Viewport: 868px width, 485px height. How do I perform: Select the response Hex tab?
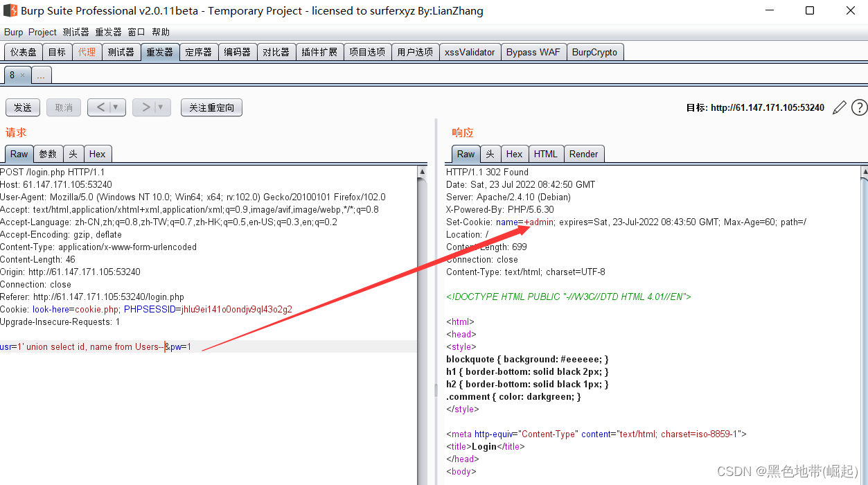tap(514, 154)
